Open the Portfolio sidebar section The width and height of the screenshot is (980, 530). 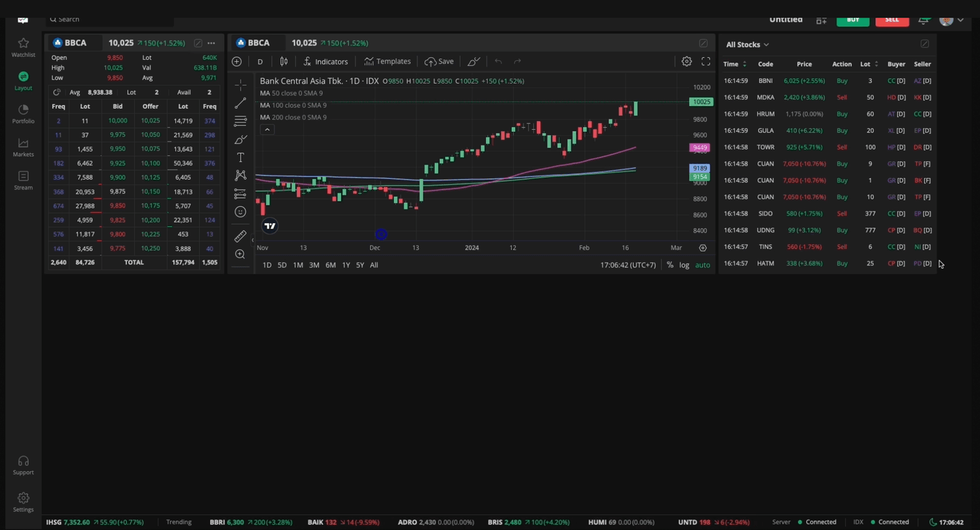point(23,114)
